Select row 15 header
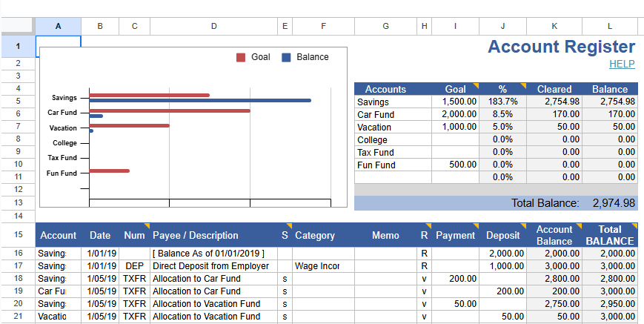This screenshot has height=324, width=644. point(17,235)
